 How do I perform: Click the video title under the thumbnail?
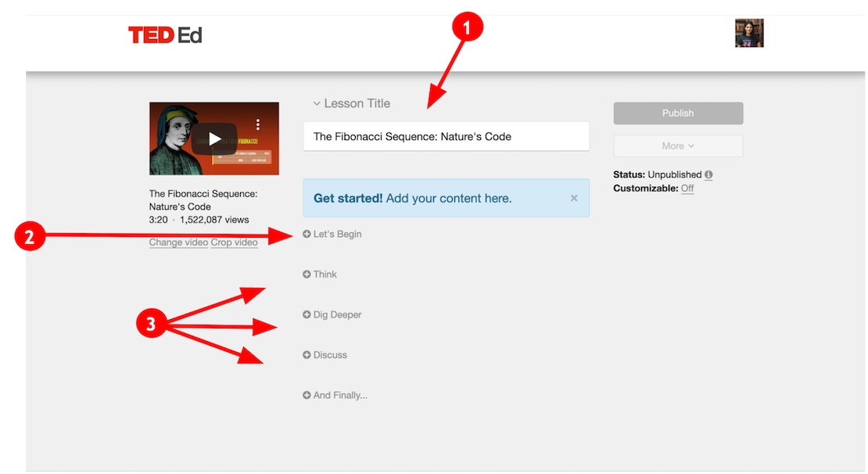203,200
